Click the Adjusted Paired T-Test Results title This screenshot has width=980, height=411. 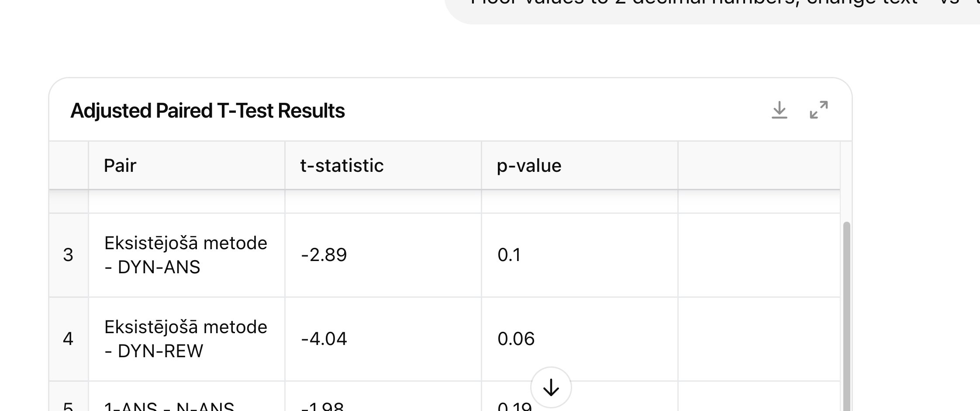pos(207,111)
